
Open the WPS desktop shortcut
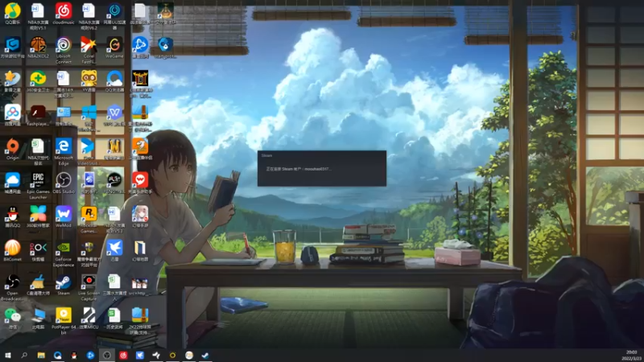pos(114,114)
